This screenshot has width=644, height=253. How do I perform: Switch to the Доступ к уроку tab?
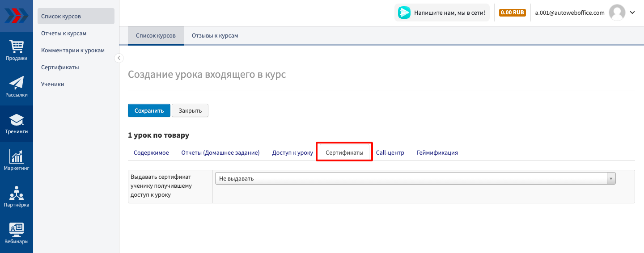pyautogui.click(x=292, y=152)
